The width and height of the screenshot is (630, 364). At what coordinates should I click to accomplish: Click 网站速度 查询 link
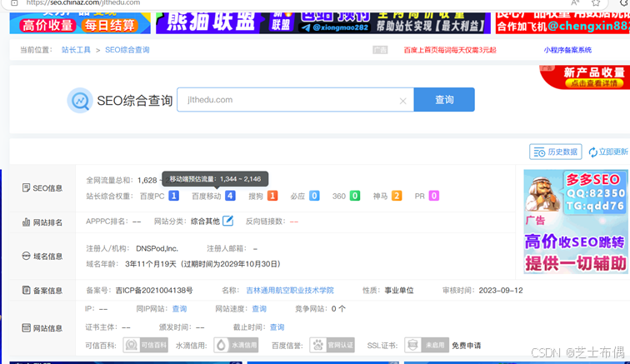click(x=259, y=309)
